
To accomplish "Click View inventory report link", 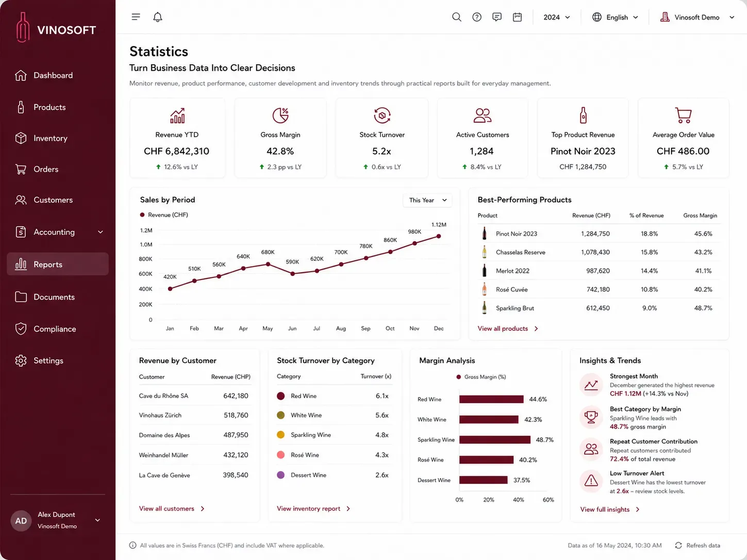I will pyautogui.click(x=313, y=508).
